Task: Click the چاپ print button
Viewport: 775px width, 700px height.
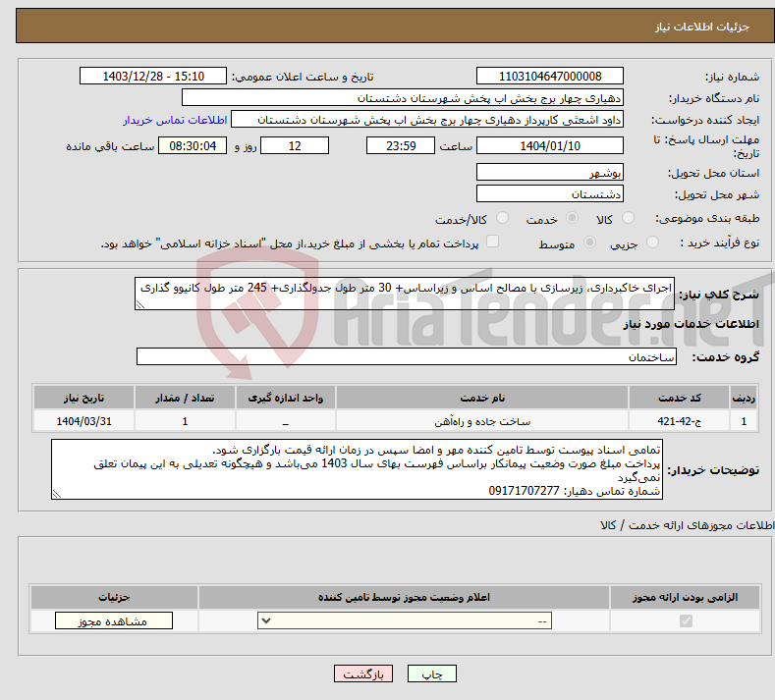Action: coord(431,673)
